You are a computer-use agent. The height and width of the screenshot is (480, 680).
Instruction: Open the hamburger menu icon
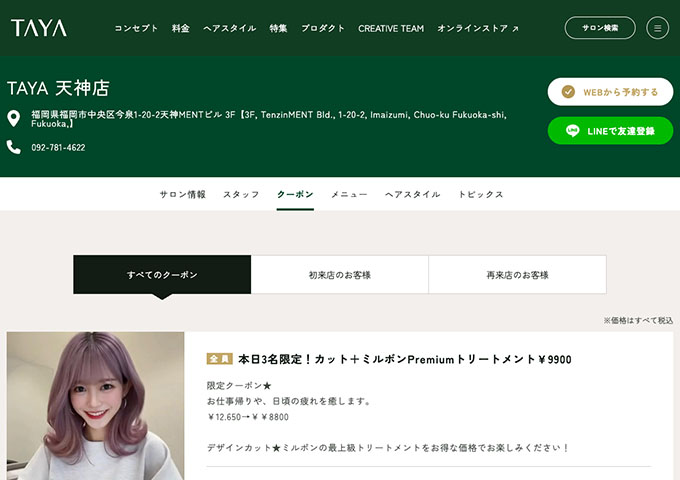[x=657, y=28]
